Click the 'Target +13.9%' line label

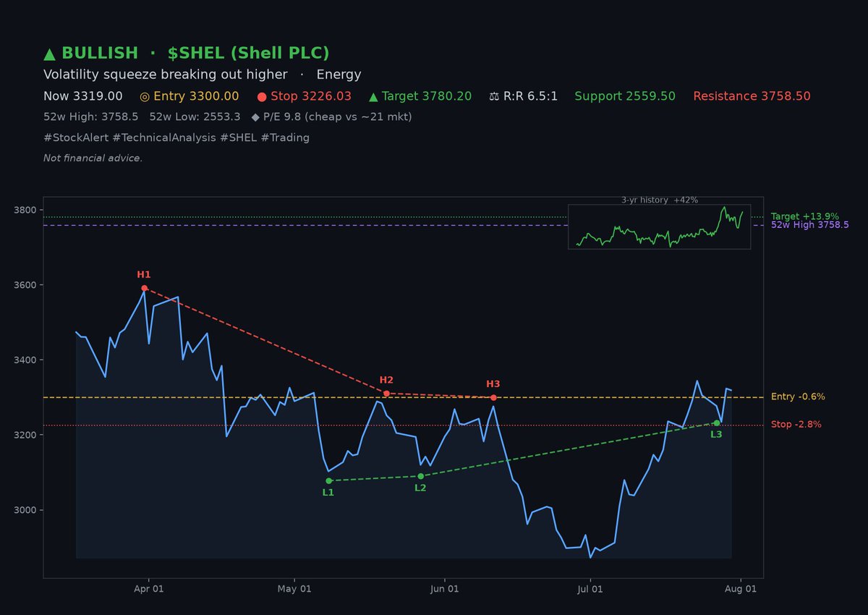point(804,216)
